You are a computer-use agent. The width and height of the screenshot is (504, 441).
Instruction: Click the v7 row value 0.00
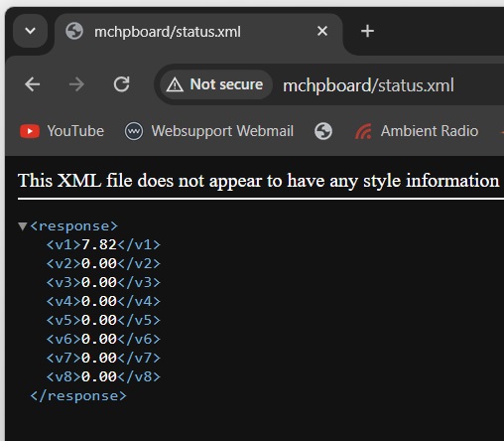(99, 359)
